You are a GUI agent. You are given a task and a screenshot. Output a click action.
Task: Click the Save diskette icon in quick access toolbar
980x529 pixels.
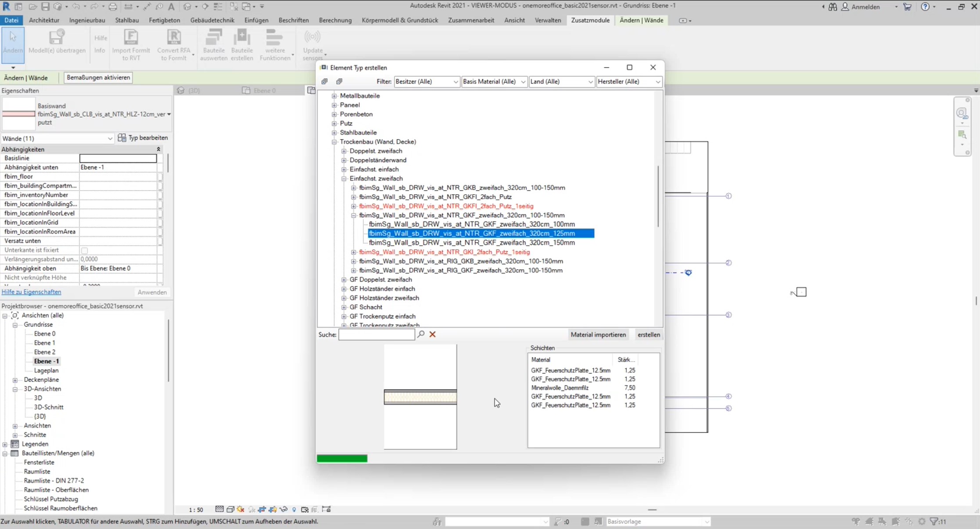[45, 7]
